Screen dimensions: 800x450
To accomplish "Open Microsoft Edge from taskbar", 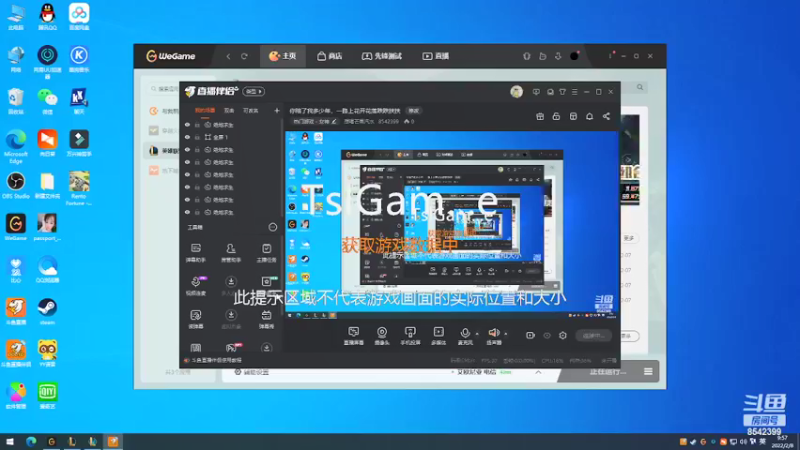I will point(31,442).
